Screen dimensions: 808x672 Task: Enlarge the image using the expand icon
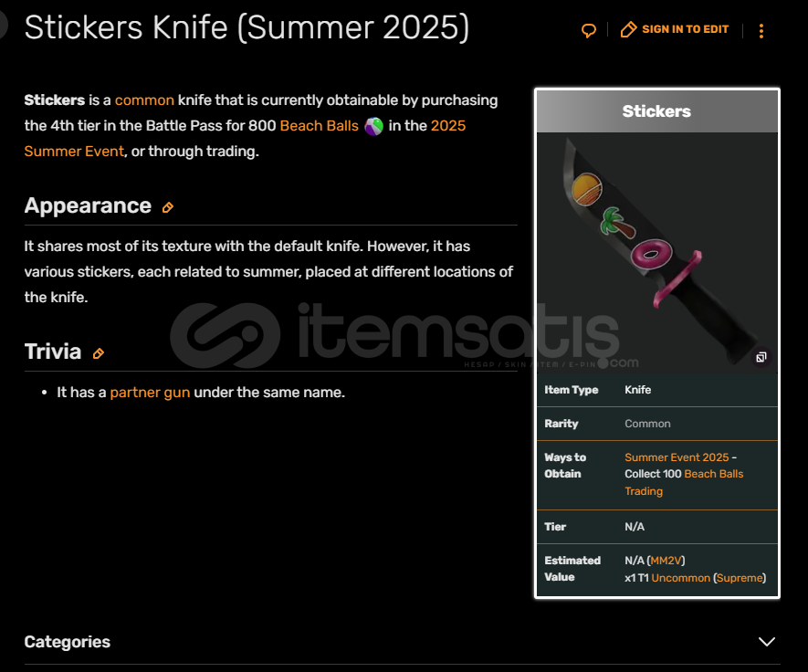[x=761, y=357]
